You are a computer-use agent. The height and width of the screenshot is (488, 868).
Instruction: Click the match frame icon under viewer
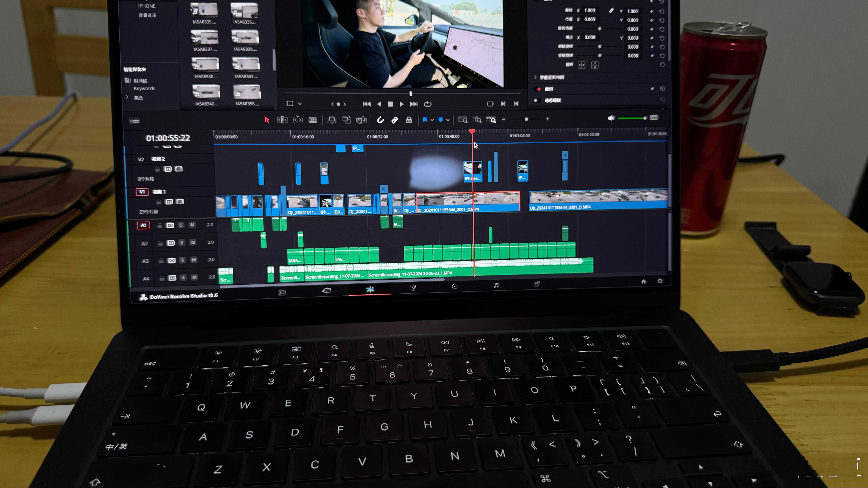point(490,104)
